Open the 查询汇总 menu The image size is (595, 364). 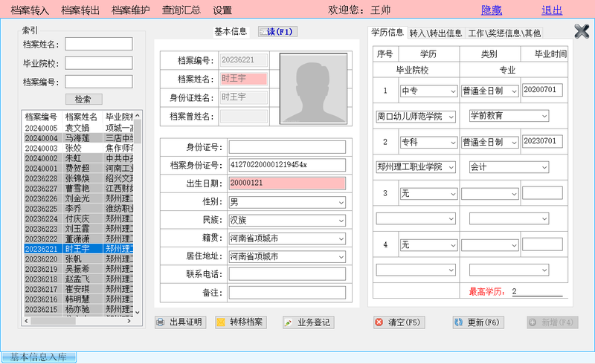pos(181,10)
